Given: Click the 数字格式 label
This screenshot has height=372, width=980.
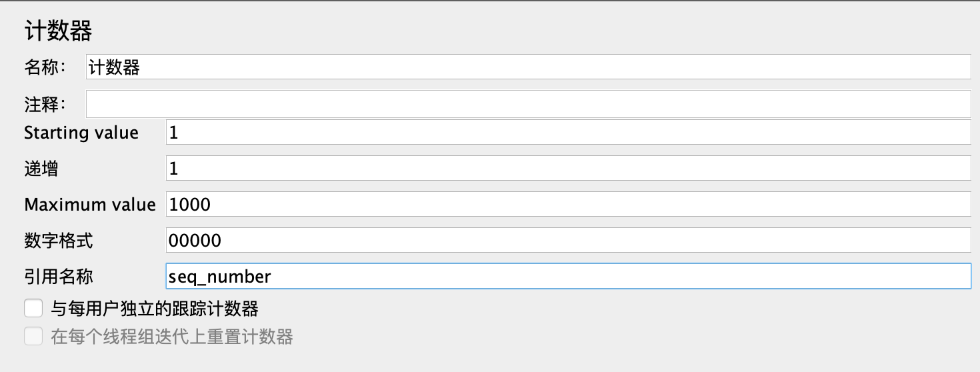Looking at the screenshot, I should [x=58, y=240].
